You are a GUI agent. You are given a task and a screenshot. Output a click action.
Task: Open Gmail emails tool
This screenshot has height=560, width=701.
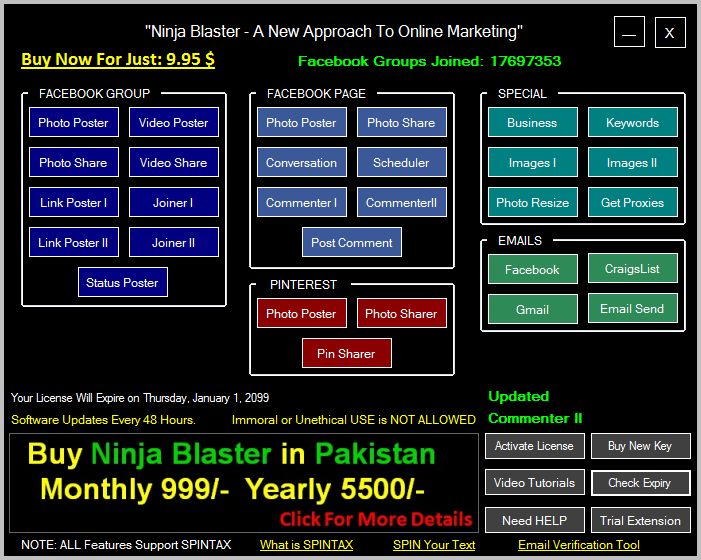[x=533, y=309]
